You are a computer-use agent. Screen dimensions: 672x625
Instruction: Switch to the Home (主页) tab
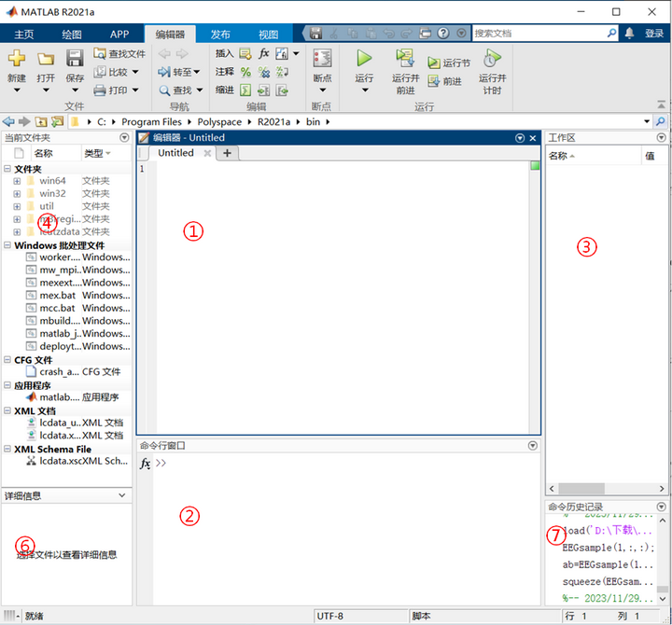(x=24, y=34)
